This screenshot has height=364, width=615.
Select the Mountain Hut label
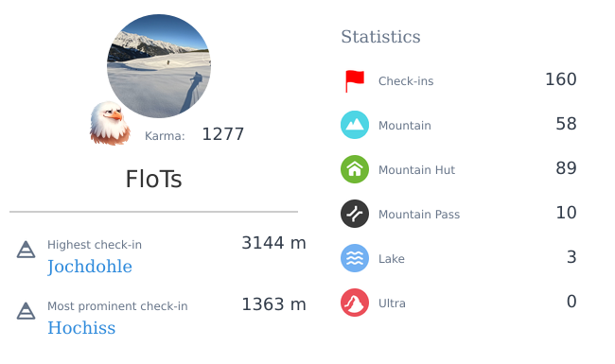(416, 169)
